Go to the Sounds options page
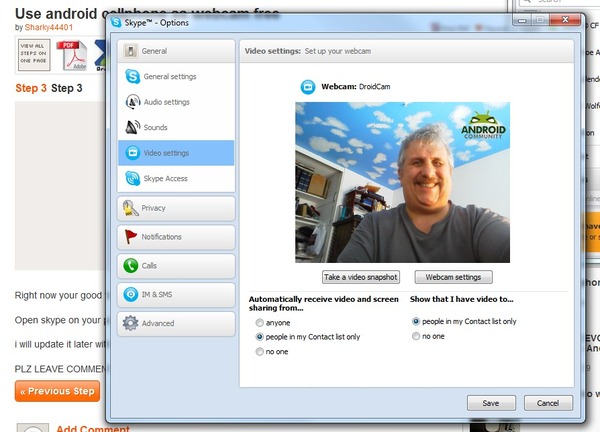The image size is (600, 432). (176, 127)
